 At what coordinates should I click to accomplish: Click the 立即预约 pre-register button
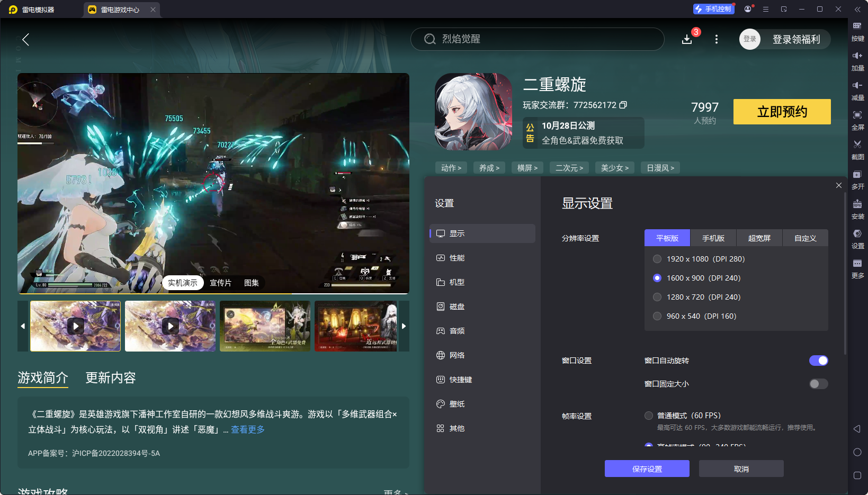coord(782,112)
